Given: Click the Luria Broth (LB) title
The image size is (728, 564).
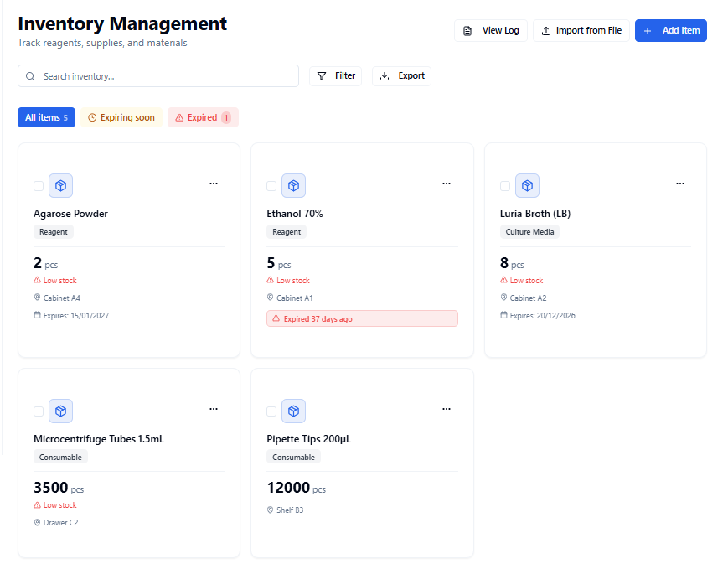Looking at the screenshot, I should tap(535, 214).
